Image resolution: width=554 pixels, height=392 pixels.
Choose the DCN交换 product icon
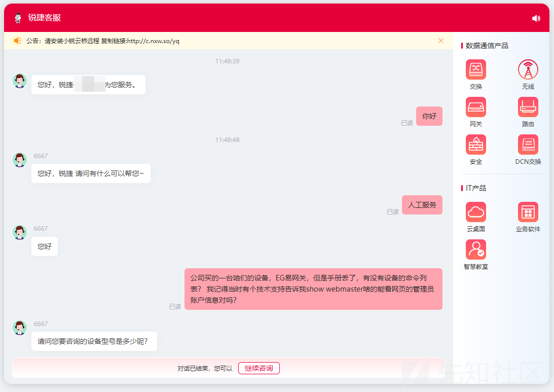(528, 144)
